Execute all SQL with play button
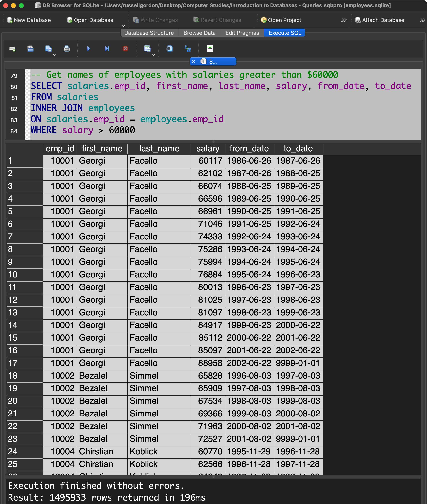The width and height of the screenshot is (427, 504). click(89, 49)
